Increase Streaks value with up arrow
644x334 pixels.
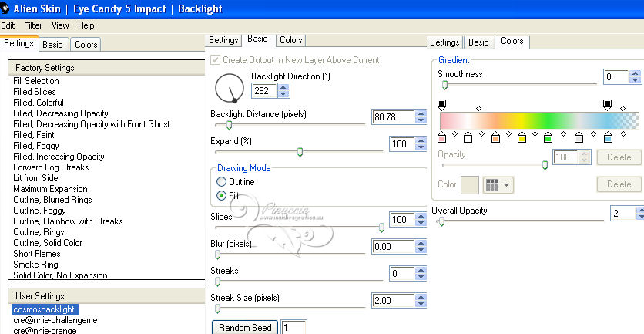click(420, 270)
